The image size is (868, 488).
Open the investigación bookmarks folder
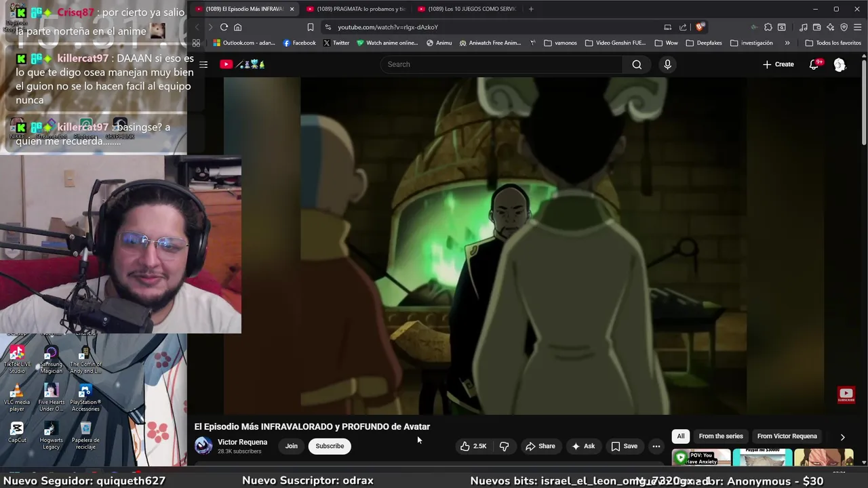[751, 43]
